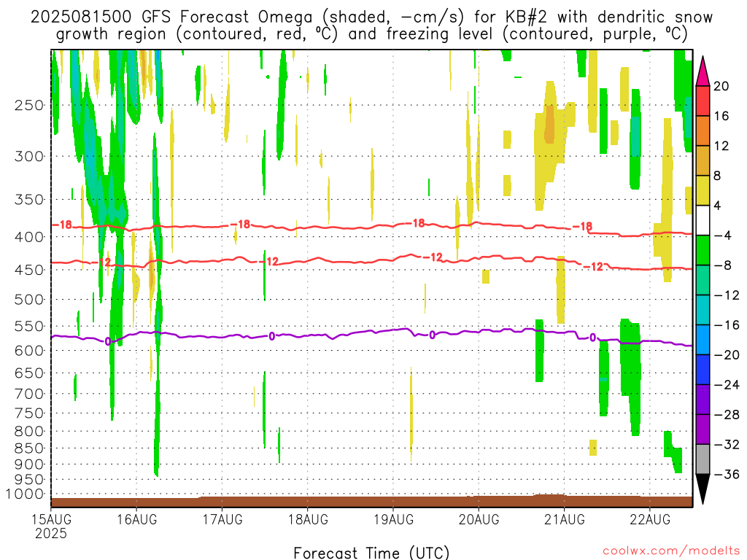Click the brown ground surface band
747x560 pixels.
(371, 502)
